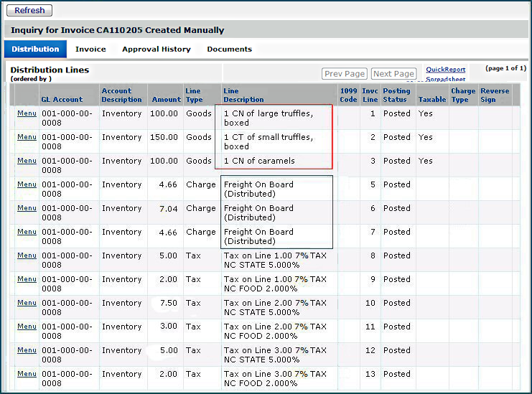Switch to the Invoice tab

90,50
